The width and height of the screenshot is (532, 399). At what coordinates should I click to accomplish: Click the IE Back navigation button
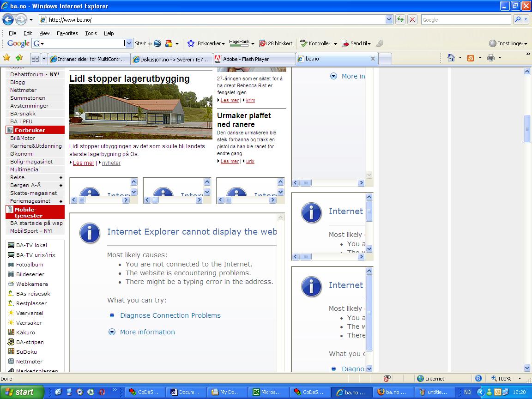pos(8,20)
